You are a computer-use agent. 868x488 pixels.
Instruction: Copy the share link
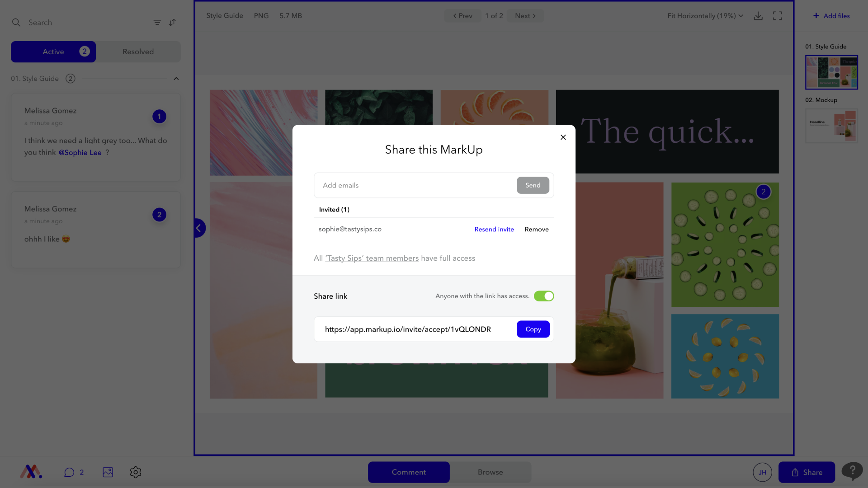click(533, 329)
